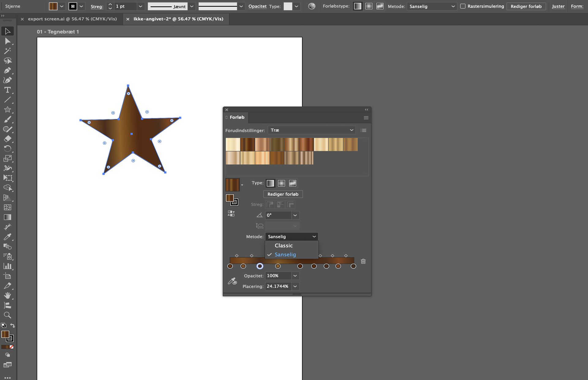Enable the Rastersimulering checkbox
This screenshot has height=380, width=588.
coord(463,6)
